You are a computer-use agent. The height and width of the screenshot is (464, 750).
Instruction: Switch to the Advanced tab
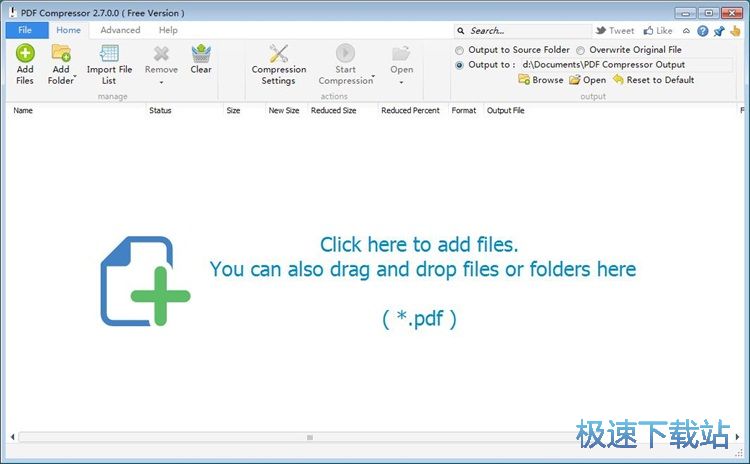120,30
